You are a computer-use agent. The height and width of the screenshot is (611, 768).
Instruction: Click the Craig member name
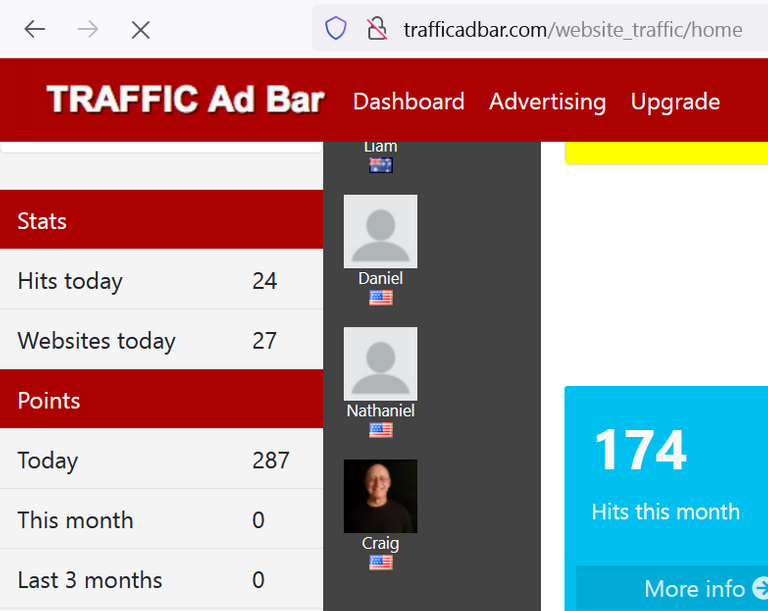381,543
